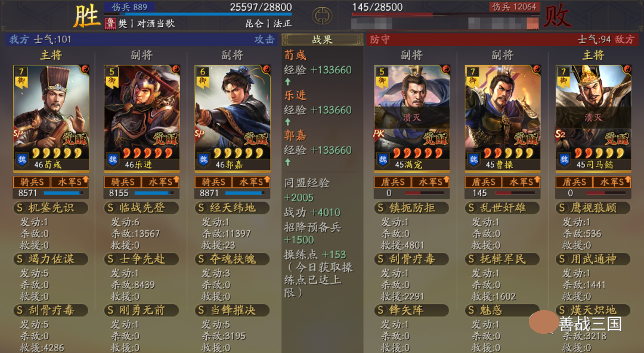
Task: Click the SP mark on 郭嘉's portrait
Action: [200, 134]
